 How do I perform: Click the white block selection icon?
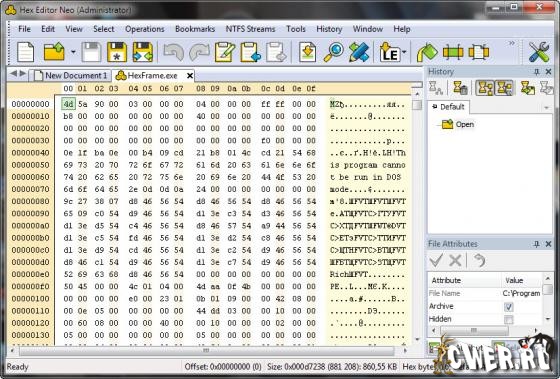pyautogui.click(x=479, y=53)
